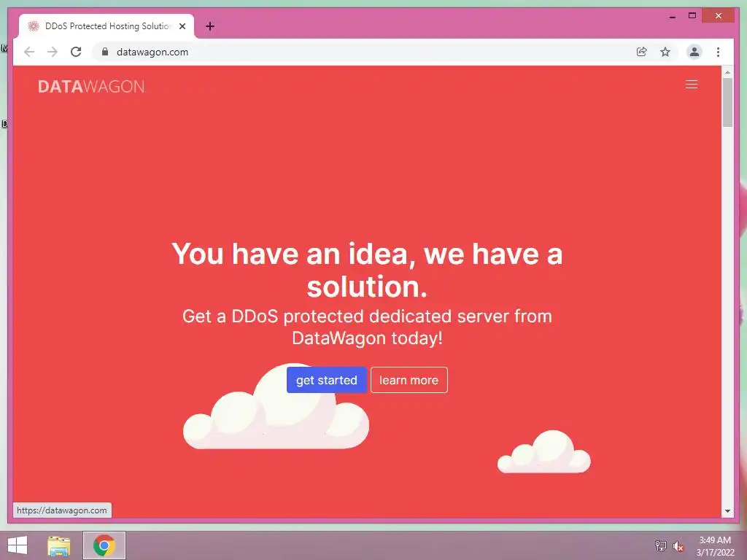Viewport: 747px width, 560px height.
Task: Bookmark this page with the star icon
Action: point(665,52)
